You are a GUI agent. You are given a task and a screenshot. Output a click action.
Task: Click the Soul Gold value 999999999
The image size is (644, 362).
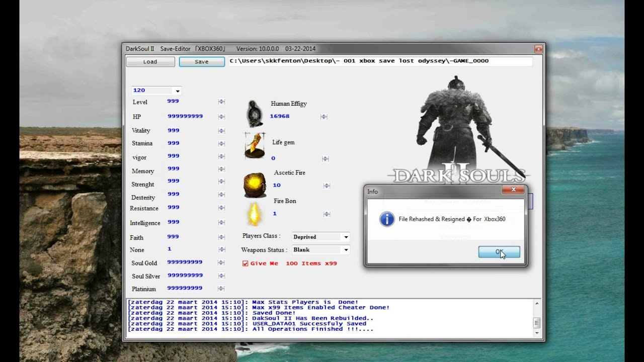[x=185, y=262]
